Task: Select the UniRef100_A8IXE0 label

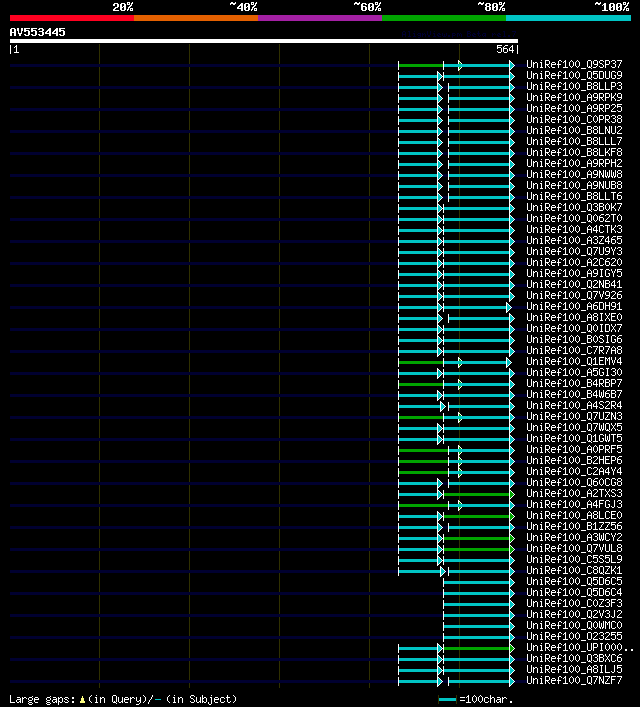Action: pyautogui.click(x=574, y=317)
